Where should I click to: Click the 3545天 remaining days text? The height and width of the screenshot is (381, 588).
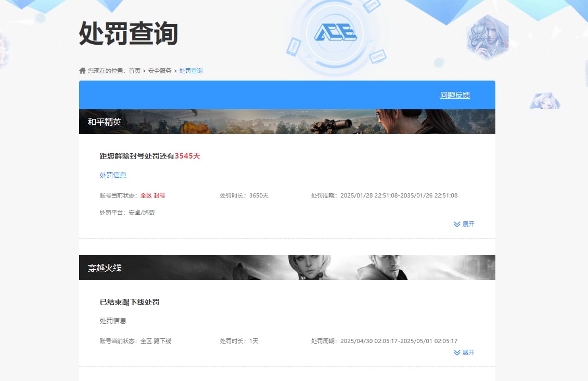pyautogui.click(x=187, y=156)
